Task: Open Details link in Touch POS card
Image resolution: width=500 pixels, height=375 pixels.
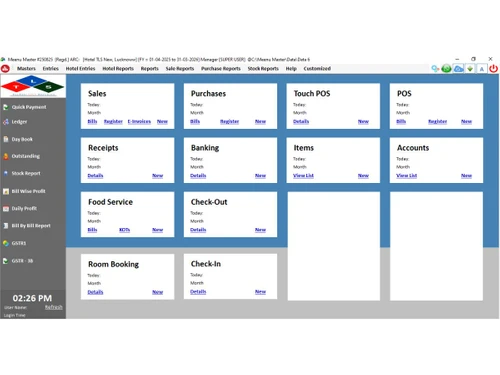Action: (301, 121)
